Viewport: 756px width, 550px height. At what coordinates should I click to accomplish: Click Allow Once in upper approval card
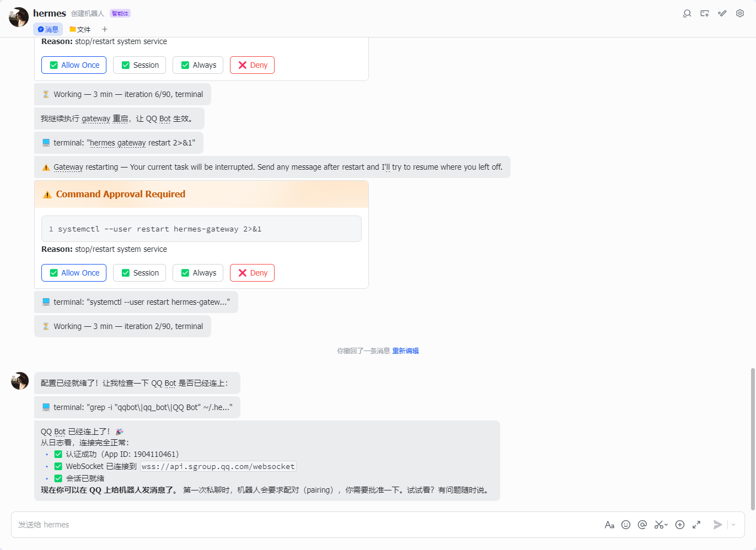(74, 65)
